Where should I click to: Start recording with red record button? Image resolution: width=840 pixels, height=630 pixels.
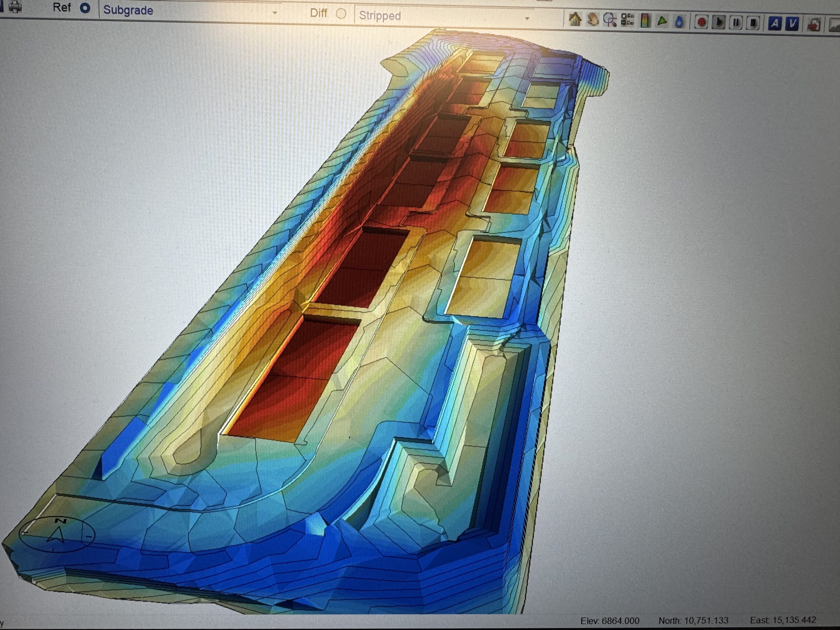pyautogui.click(x=702, y=23)
